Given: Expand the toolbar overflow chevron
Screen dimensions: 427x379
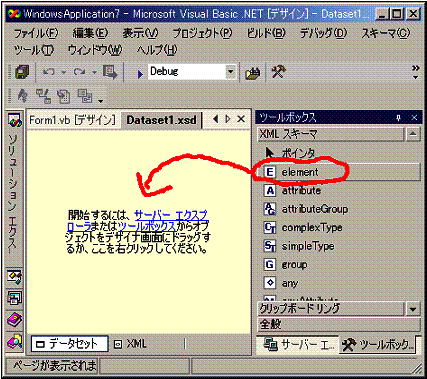Looking at the screenshot, I should tap(415, 72).
